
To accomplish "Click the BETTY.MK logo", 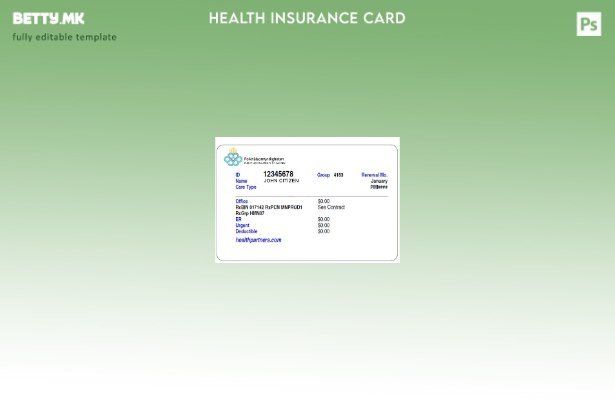I will click(48, 19).
